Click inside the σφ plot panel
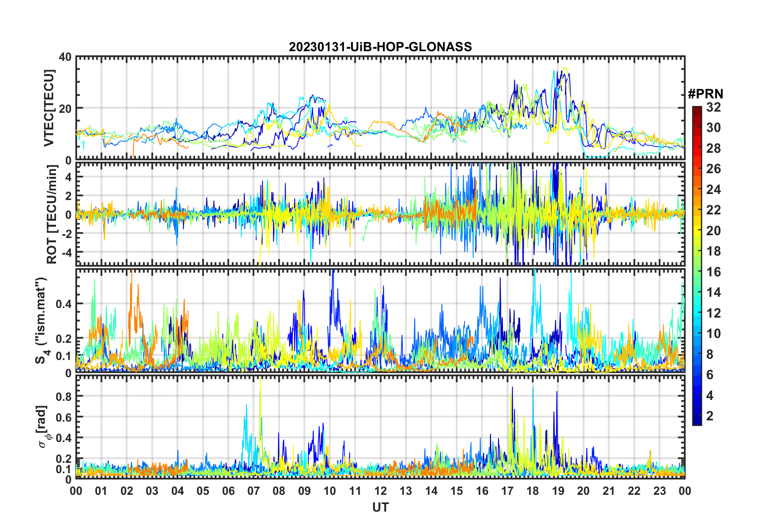761x532 pixels. (380, 427)
